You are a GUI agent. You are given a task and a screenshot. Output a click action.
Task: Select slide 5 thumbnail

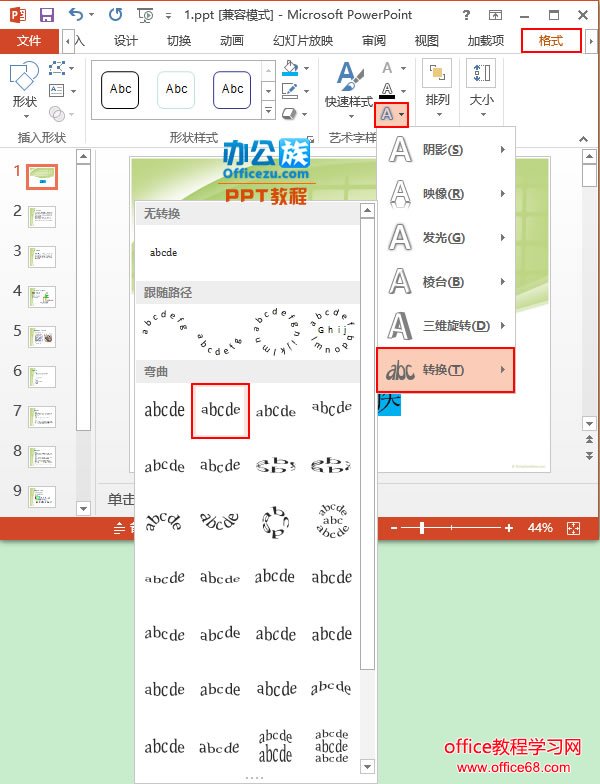(42, 337)
